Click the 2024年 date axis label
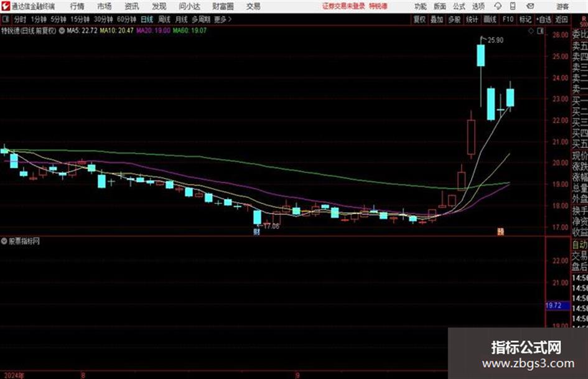 [14, 375]
